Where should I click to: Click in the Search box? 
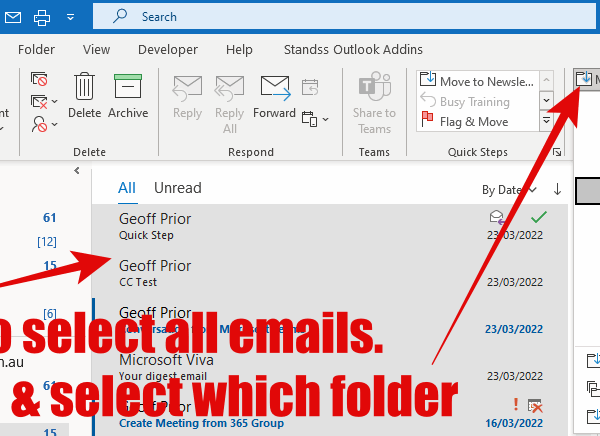(x=300, y=17)
